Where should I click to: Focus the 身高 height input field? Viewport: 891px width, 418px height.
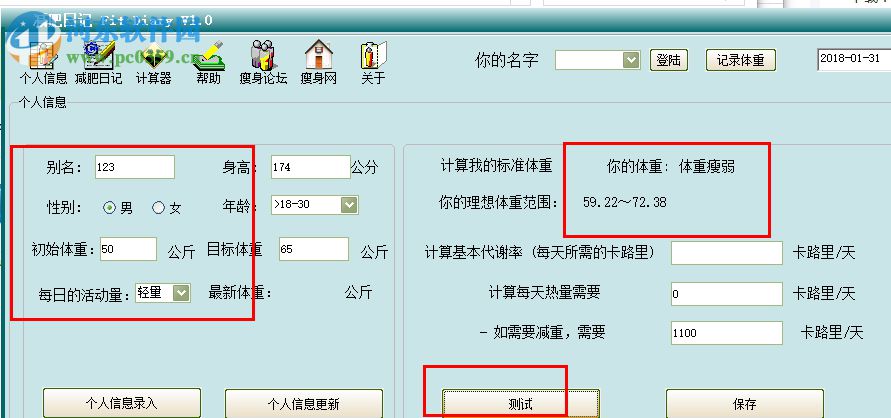[310, 167]
